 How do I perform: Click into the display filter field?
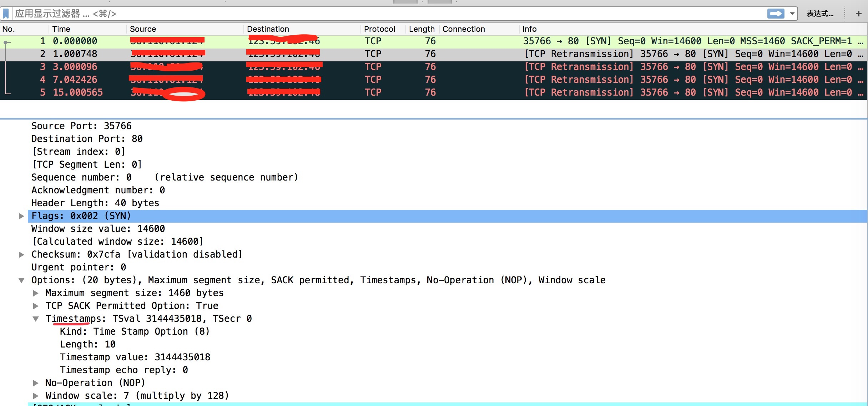389,14
